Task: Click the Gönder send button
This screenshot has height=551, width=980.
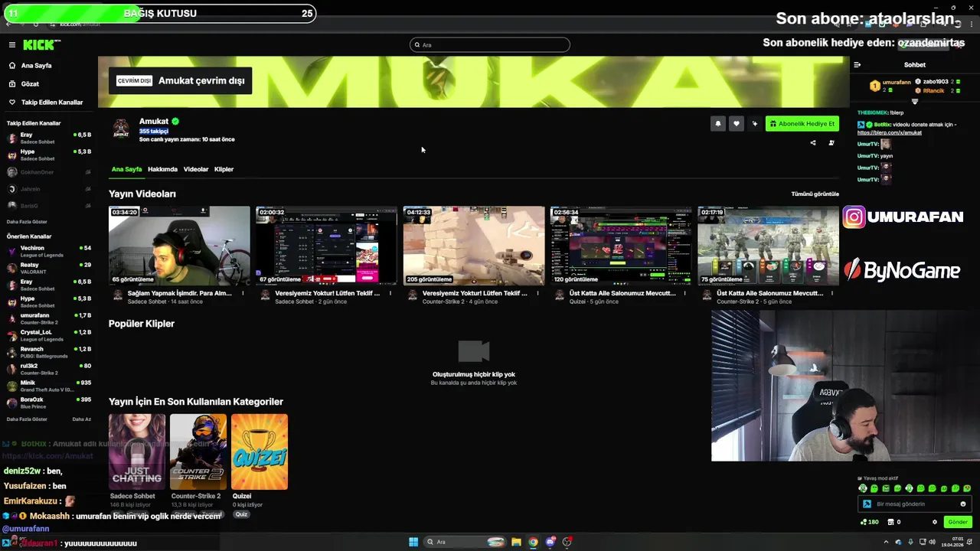Action: (958, 523)
